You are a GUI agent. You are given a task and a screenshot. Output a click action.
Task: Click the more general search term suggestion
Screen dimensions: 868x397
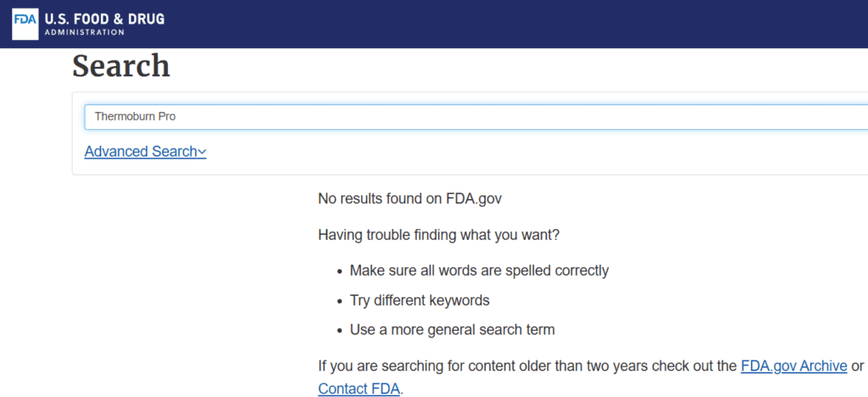pyautogui.click(x=453, y=330)
